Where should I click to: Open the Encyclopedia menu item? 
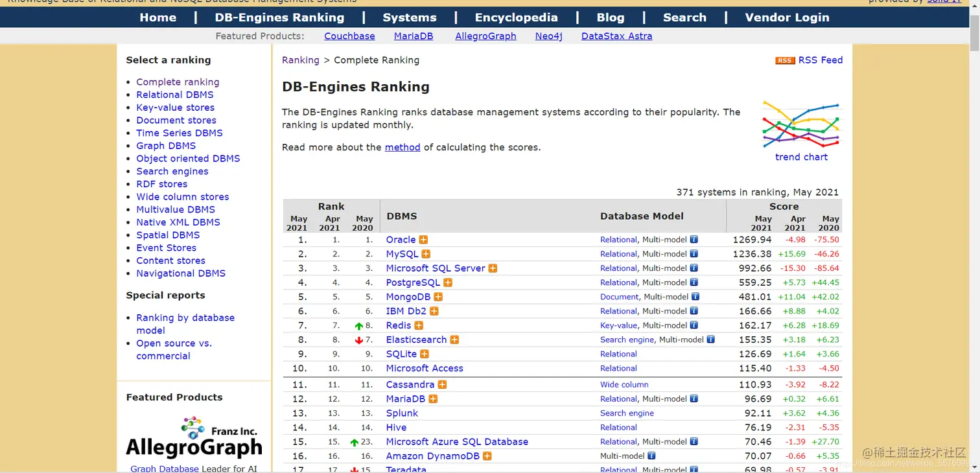[517, 17]
